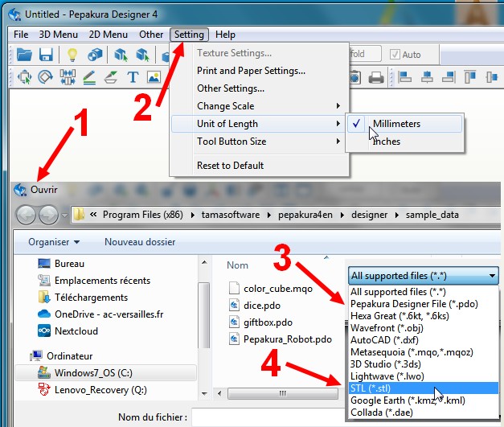Click the Print printer icon
This screenshot has height=427, width=504.
[376, 77]
